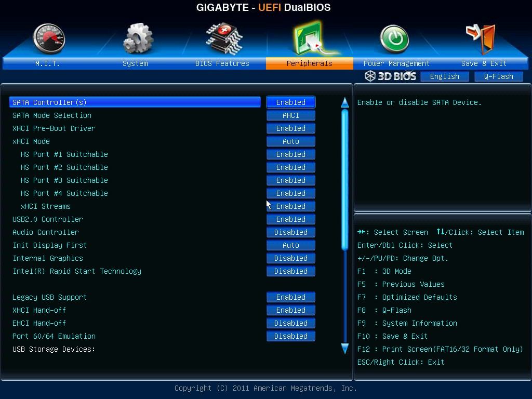532x399 pixels.
Task: Open the Save & Exit tab
Action: pos(484,63)
